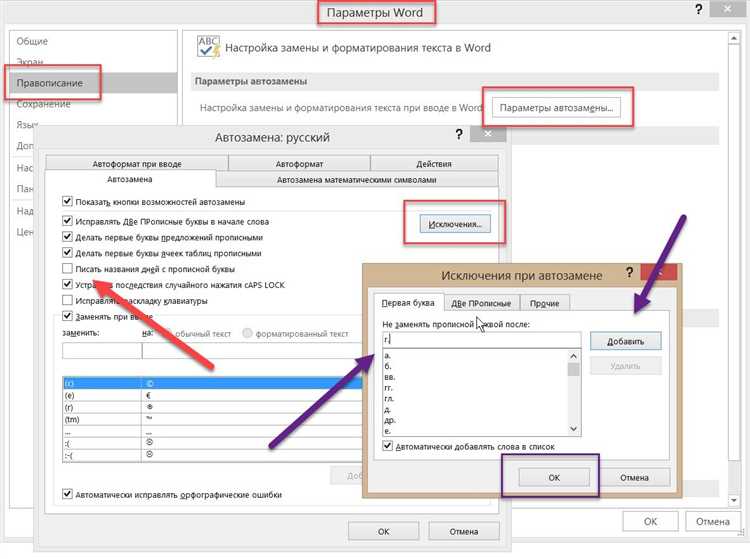Click OK in Исключения при автозамене dialog
Screen dimensions: 750x559
point(554,477)
